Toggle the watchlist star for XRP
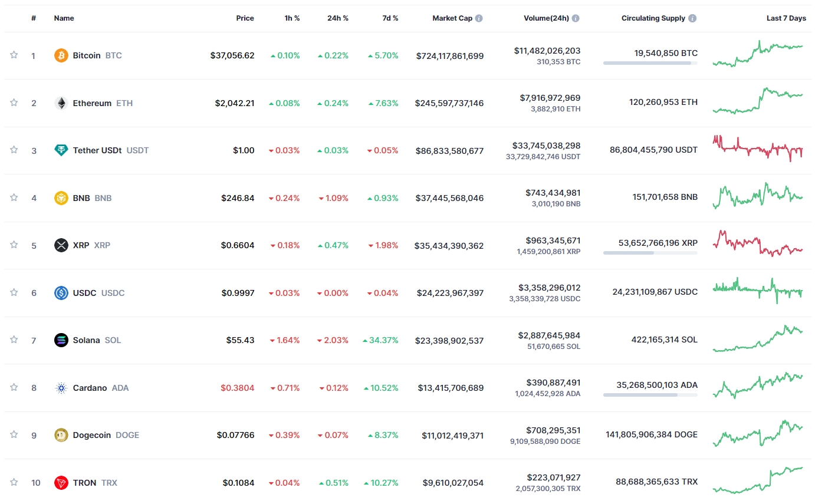The image size is (815, 504). click(14, 245)
